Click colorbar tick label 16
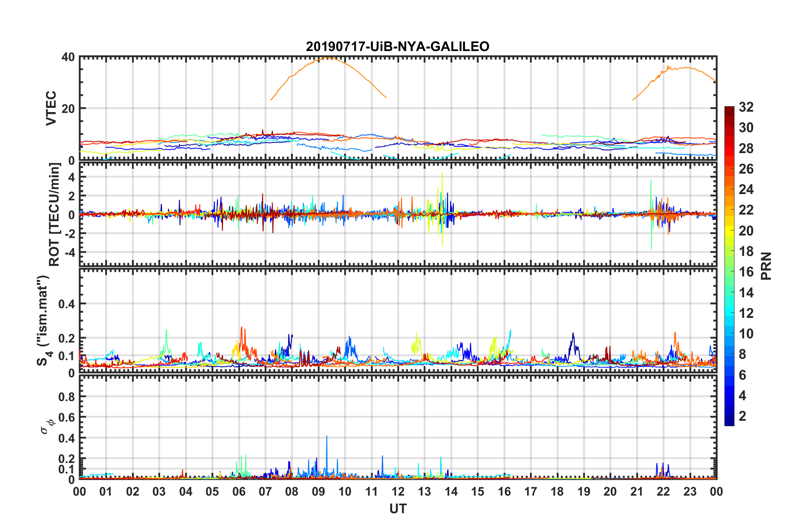 pos(746,272)
